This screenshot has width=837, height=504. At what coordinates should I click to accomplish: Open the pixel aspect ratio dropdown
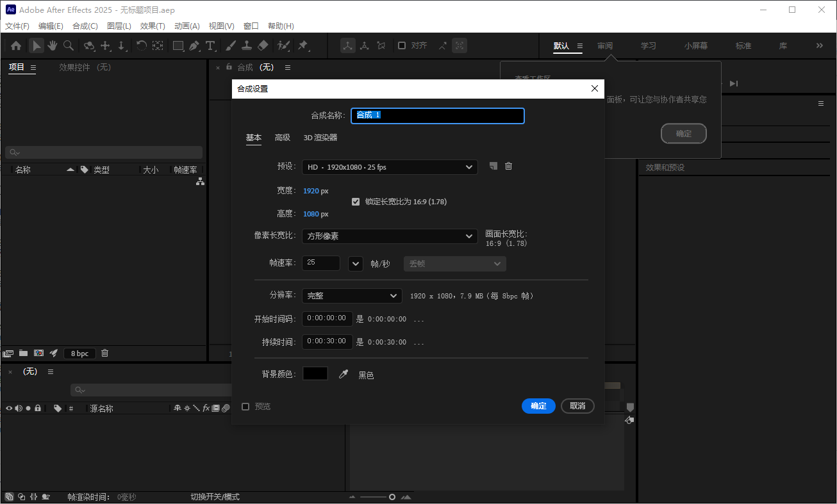pos(390,236)
